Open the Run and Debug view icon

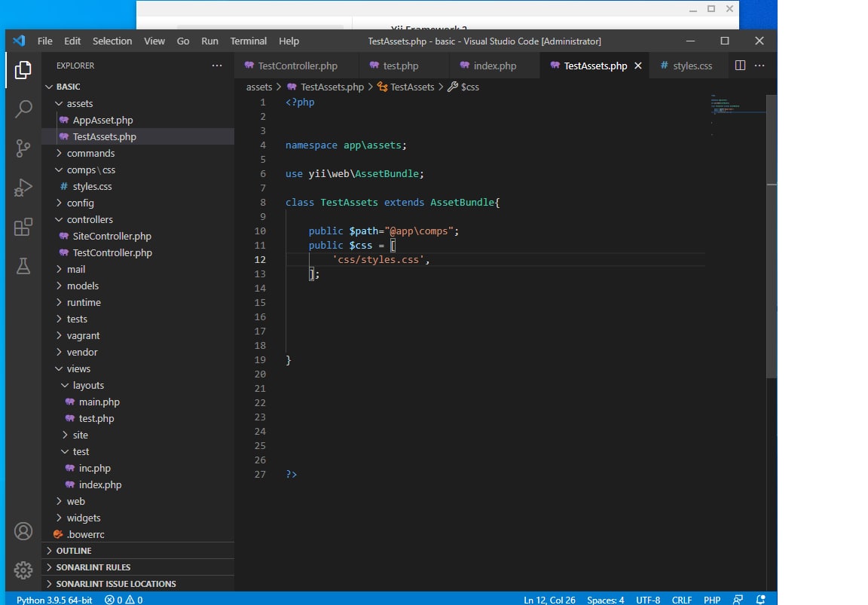(23, 188)
